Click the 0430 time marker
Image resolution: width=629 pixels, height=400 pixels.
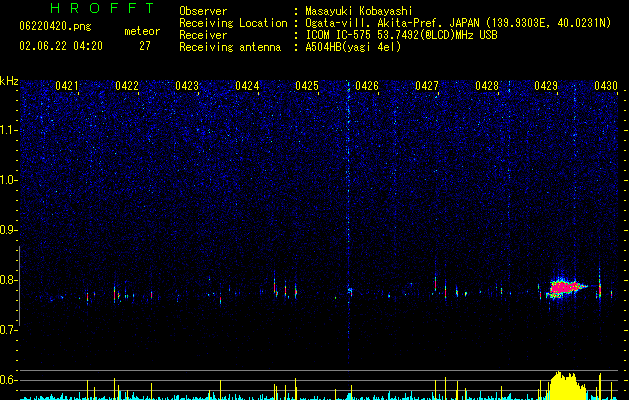[606, 86]
